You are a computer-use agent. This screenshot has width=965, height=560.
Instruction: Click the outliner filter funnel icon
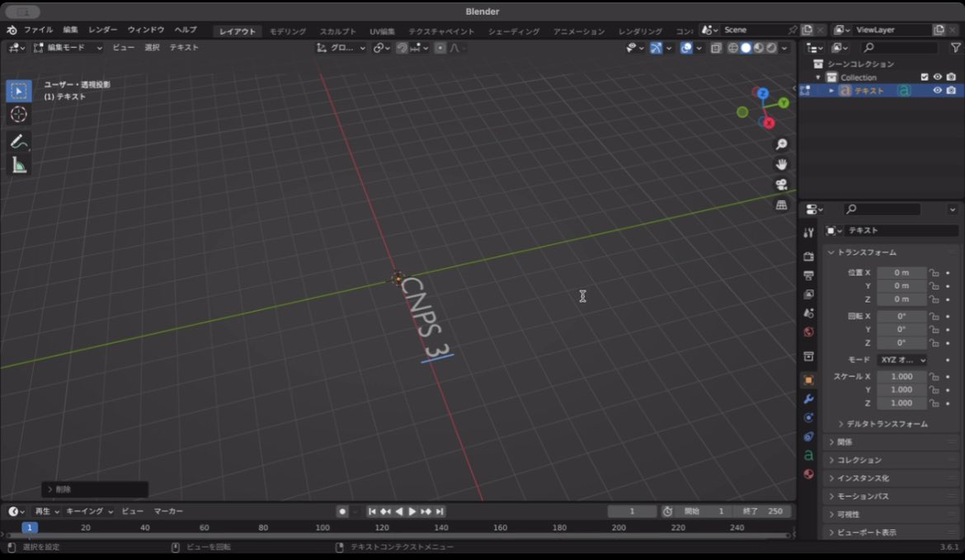[x=955, y=47]
